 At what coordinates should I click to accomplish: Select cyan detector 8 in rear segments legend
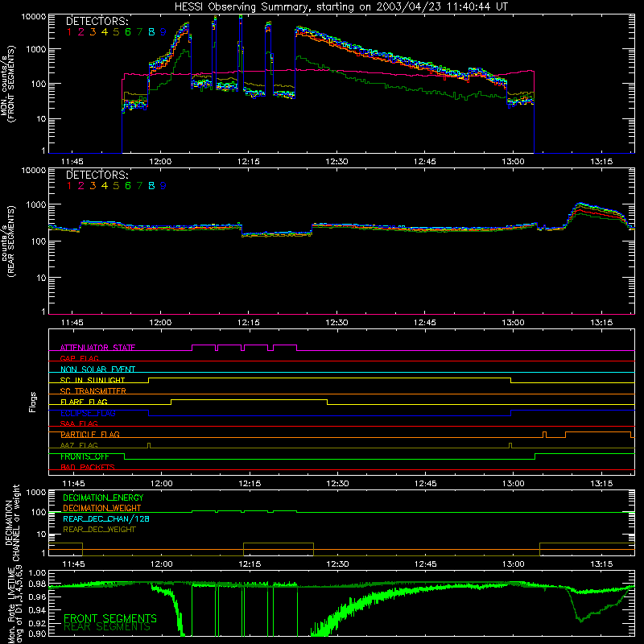151,186
